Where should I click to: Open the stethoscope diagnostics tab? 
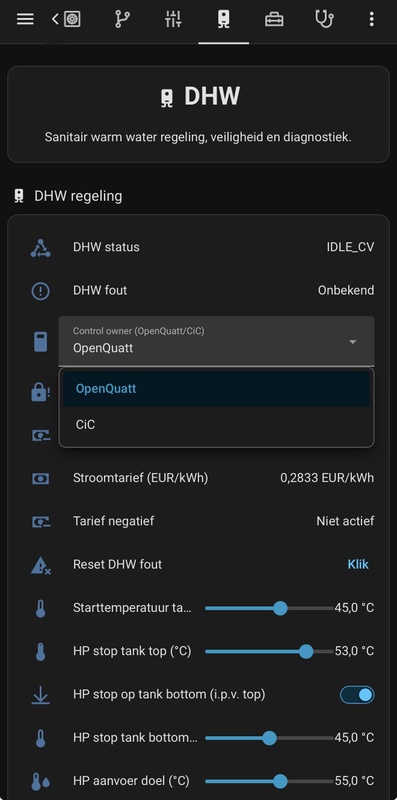pos(325,19)
